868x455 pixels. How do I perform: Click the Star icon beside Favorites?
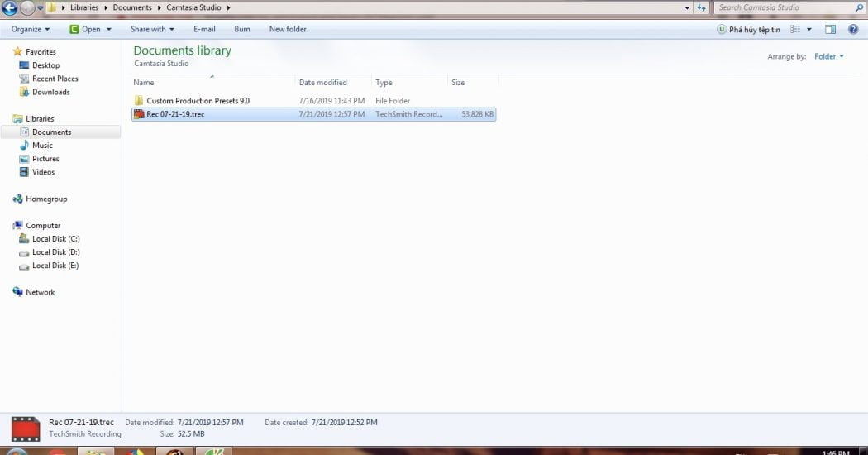coord(17,51)
